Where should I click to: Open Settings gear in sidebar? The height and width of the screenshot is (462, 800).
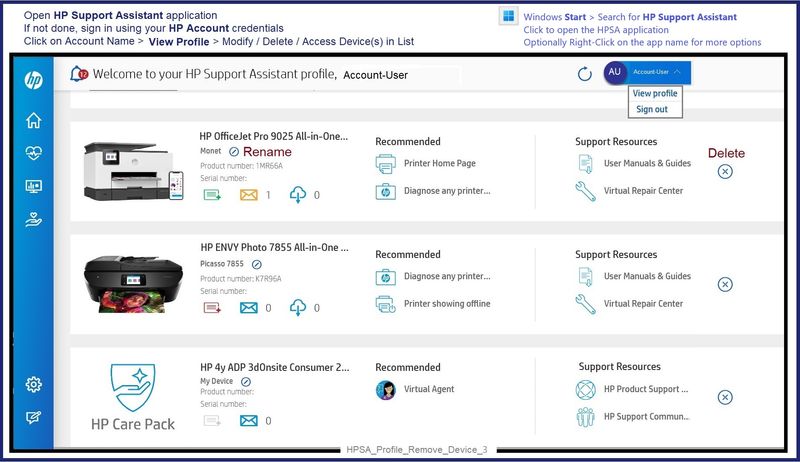(34, 384)
